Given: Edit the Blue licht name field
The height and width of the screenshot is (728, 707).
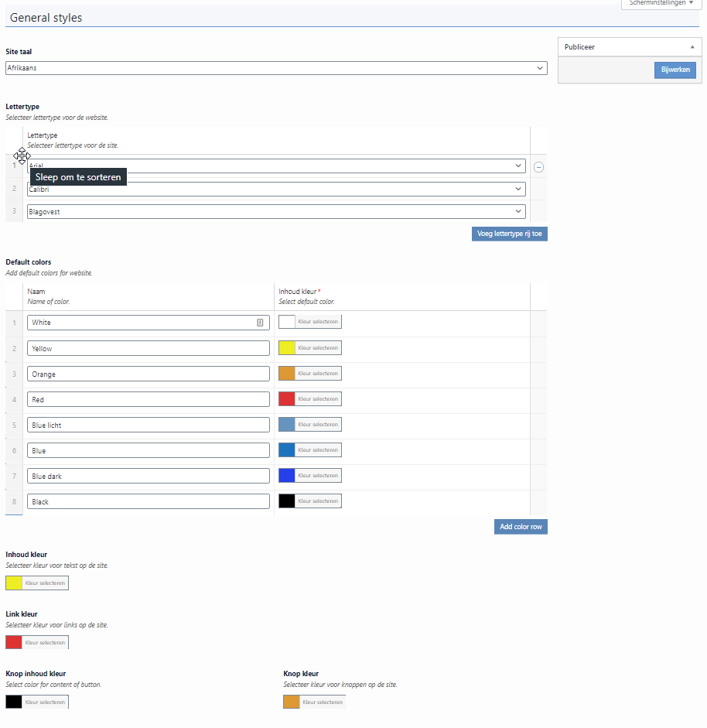Looking at the screenshot, I should click(148, 426).
